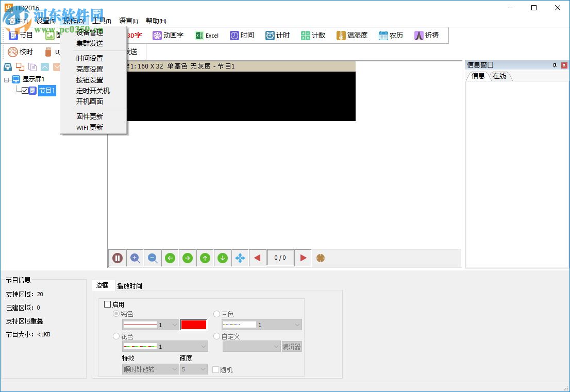The image size is (570, 392).
Task: Insert an animated text (动画字) item
Action: [x=169, y=35]
